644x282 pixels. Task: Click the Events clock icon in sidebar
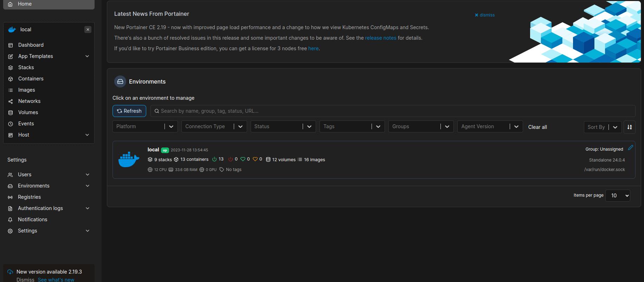[11, 124]
